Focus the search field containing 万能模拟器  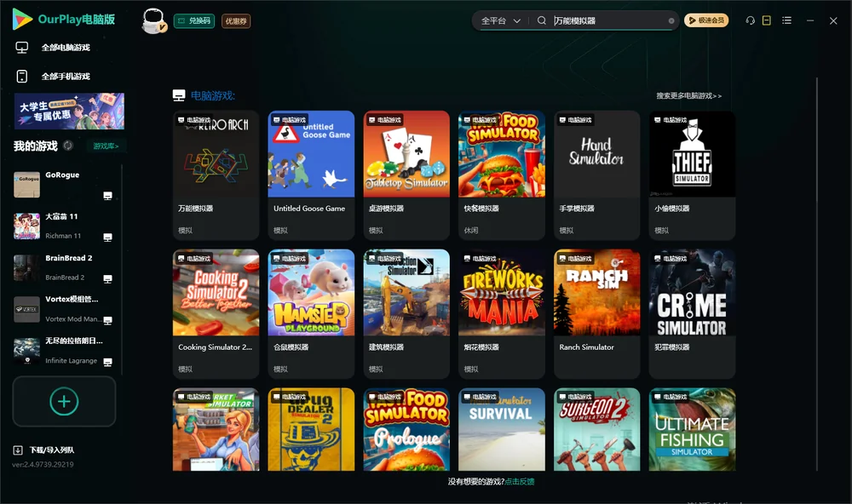[608, 20]
